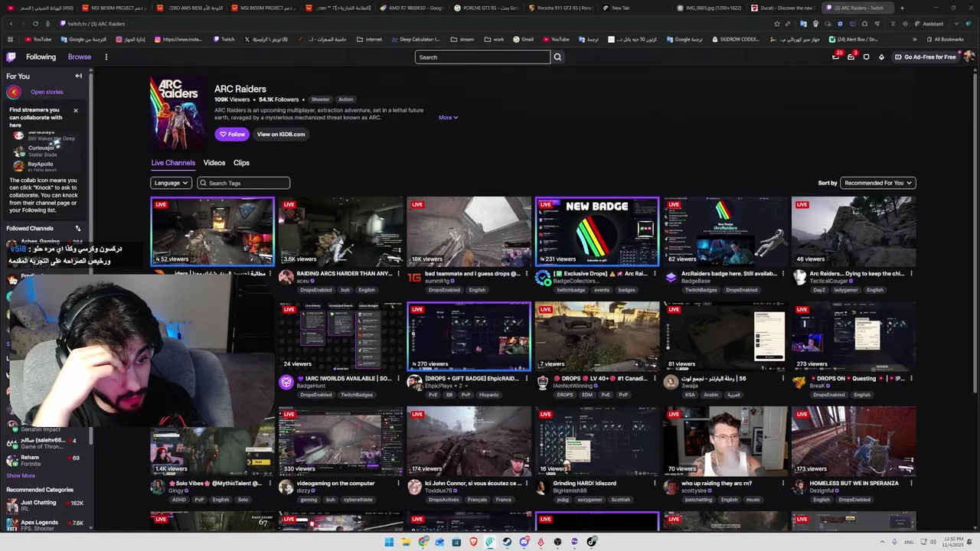Image resolution: width=980 pixels, height=551 pixels.
Task: Bookmark this page star icon
Action: 776,24
